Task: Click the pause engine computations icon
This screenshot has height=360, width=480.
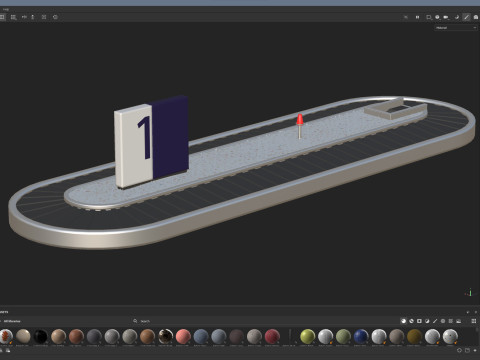Action: pyautogui.click(x=417, y=17)
